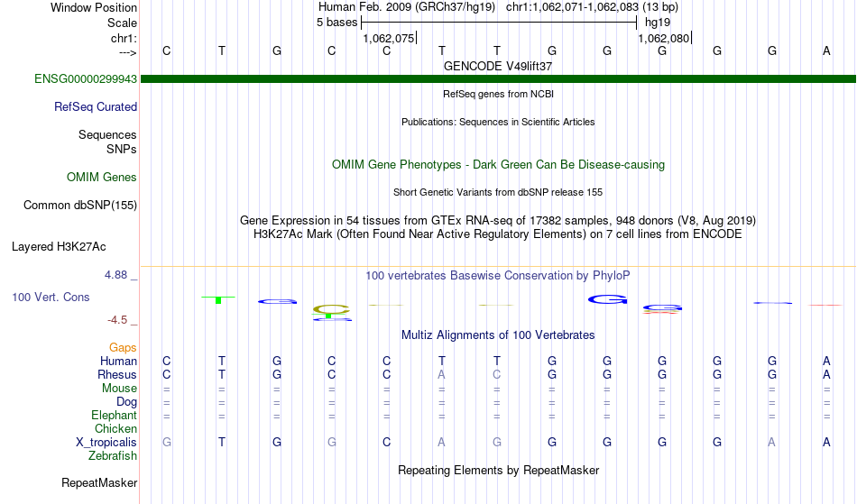Click Multiz Alignments of 100 Vertebrates title
This screenshot has height=504, width=857.
(x=498, y=334)
